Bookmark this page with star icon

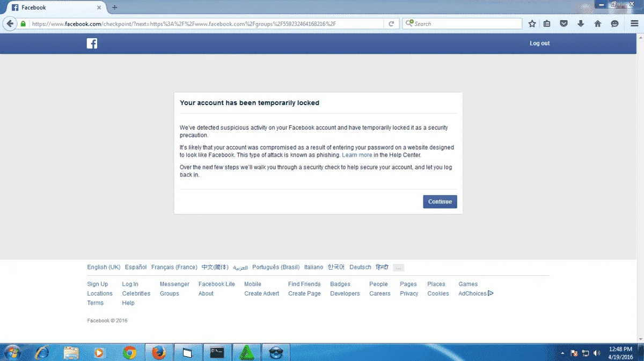[532, 24]
